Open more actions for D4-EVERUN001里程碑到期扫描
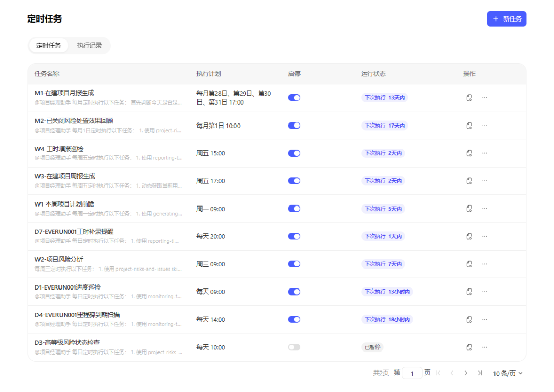The width and height of the screenshot is (554, 392). click(485, 319)
